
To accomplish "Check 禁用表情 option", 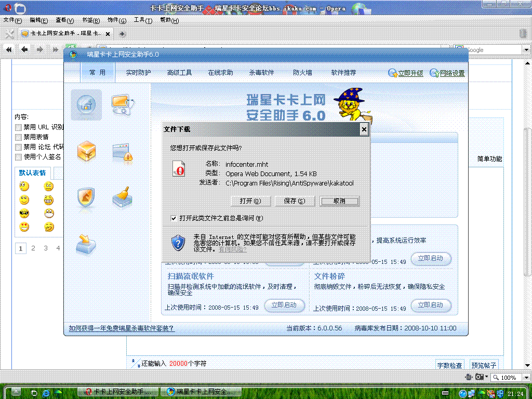I will (18, 137).
